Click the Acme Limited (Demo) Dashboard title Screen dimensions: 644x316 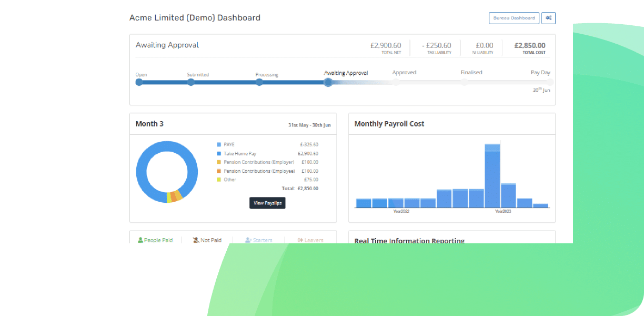coord(195,18)
